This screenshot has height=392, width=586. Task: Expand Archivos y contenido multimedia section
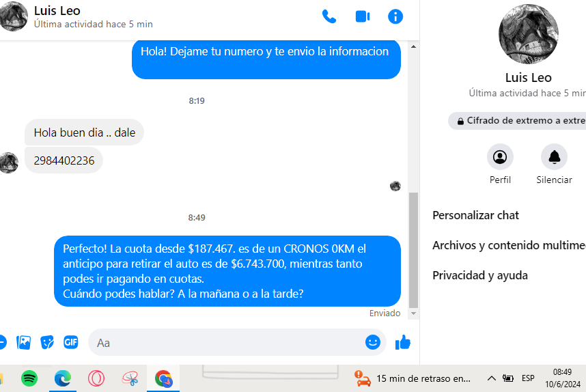tap(509, 245)
